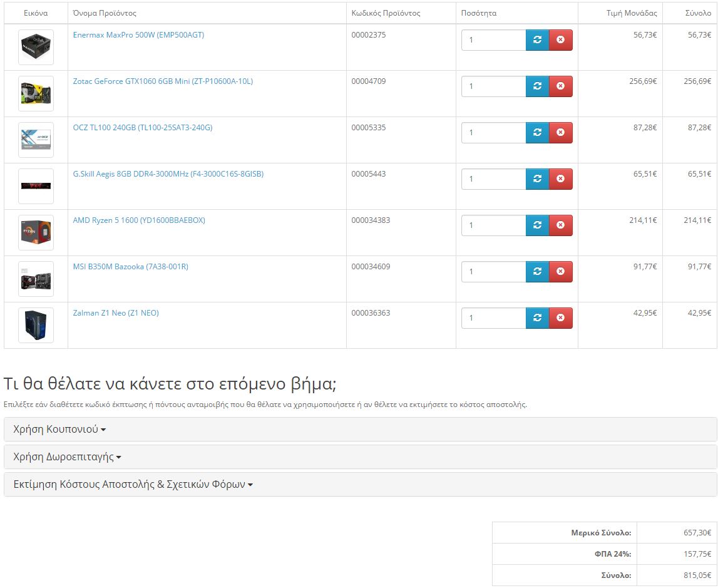Open G.Skill RAM thumbnail image
The height and width of the screenshot is (588, 718).
point(36,186)
